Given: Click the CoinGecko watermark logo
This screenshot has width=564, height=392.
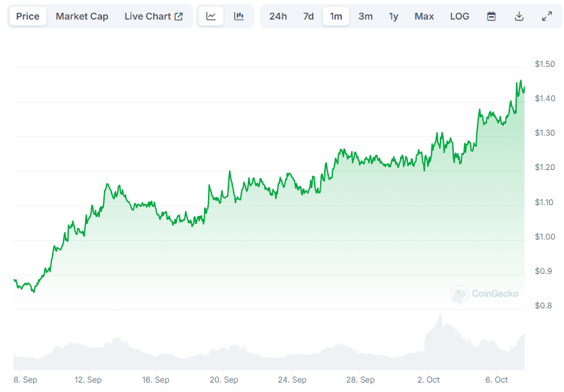Looking at the screenshot, I should (x=459, y=294).
